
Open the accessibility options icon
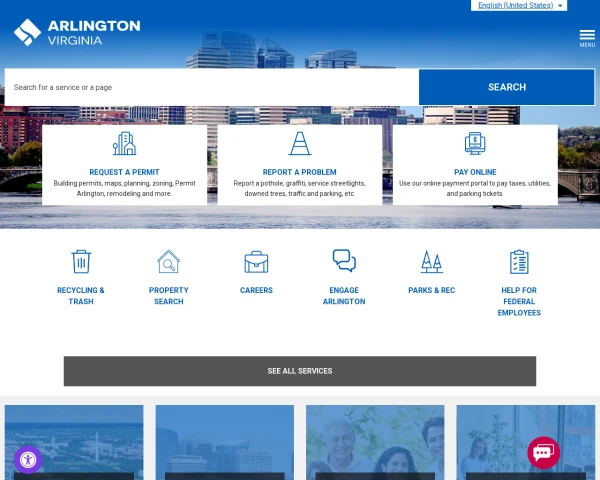pos(28,460)
